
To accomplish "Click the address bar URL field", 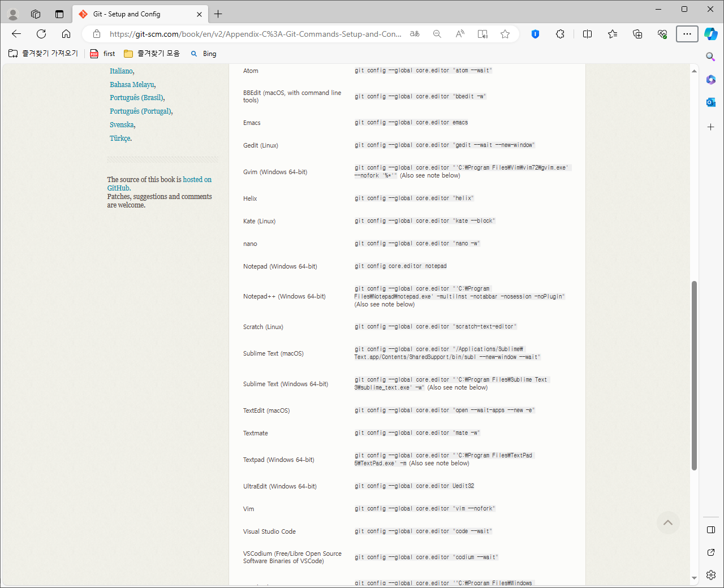I will (256, 34).
